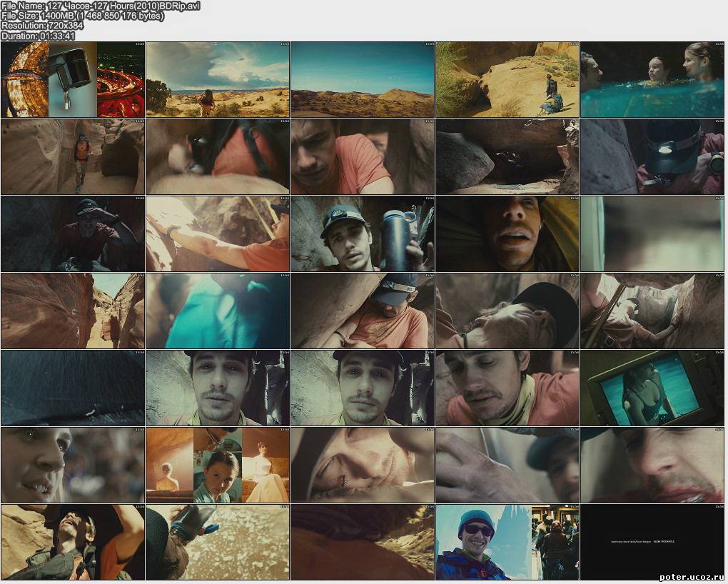Click the "File Size: 1400MB" line
Viewport: 728px width, 584px height.
pos(83,16)
